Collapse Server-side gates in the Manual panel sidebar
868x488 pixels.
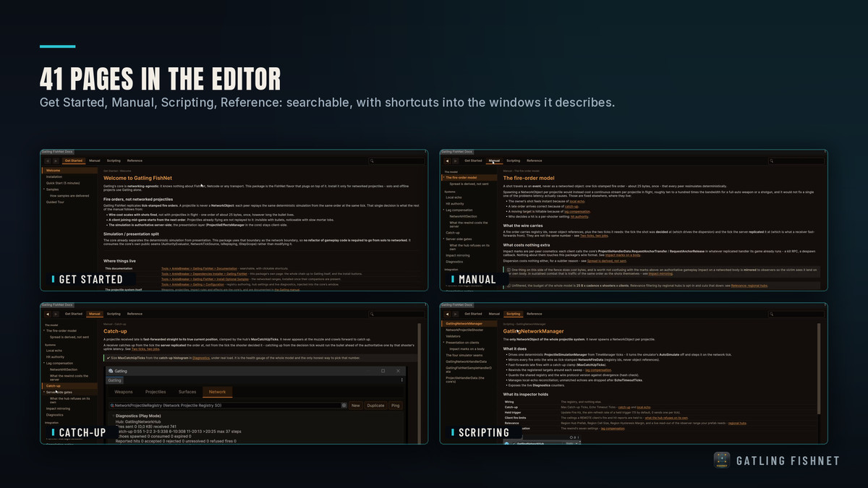[443, 239]
